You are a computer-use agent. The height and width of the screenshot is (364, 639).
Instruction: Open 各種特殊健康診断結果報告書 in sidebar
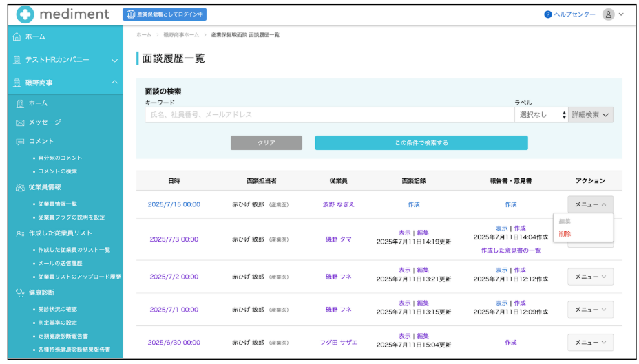coord(74,350)
